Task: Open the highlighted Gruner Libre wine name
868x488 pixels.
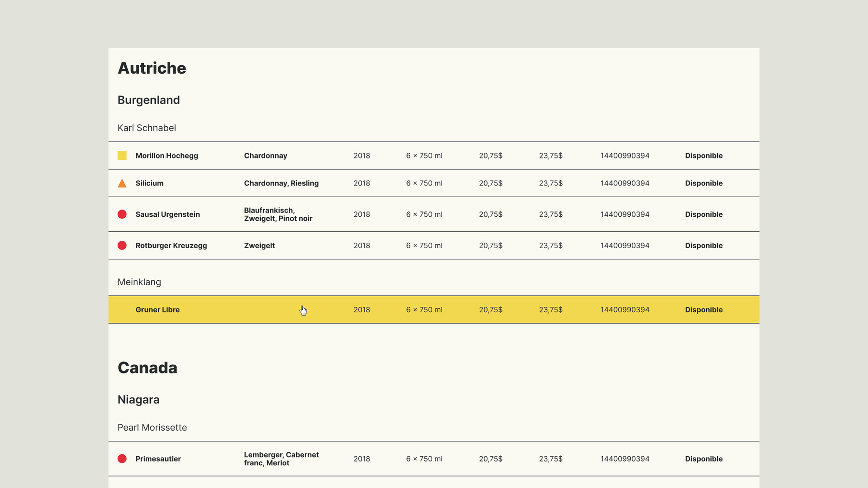Action: point(158,310)
